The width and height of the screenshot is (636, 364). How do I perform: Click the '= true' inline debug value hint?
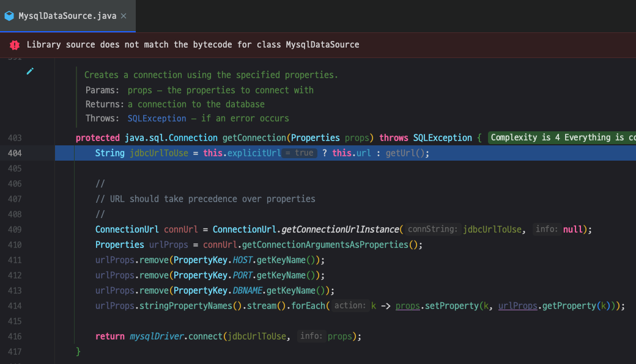pos(299,153)
